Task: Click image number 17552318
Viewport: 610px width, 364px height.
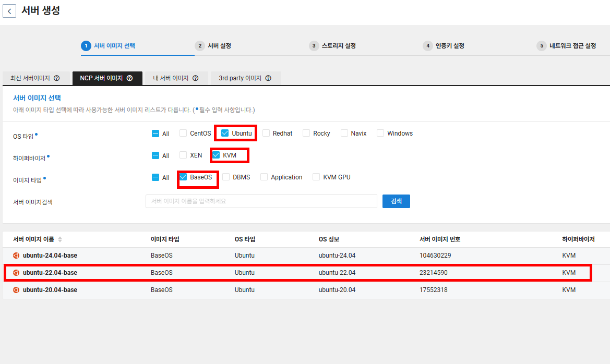Action: (x=434, y=290)
